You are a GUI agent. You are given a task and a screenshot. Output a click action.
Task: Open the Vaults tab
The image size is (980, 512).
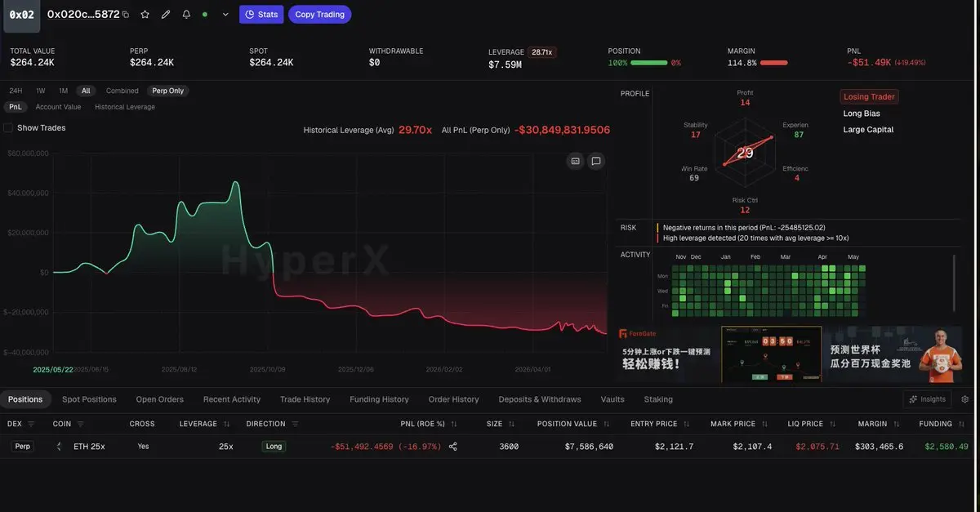point(612,399)
